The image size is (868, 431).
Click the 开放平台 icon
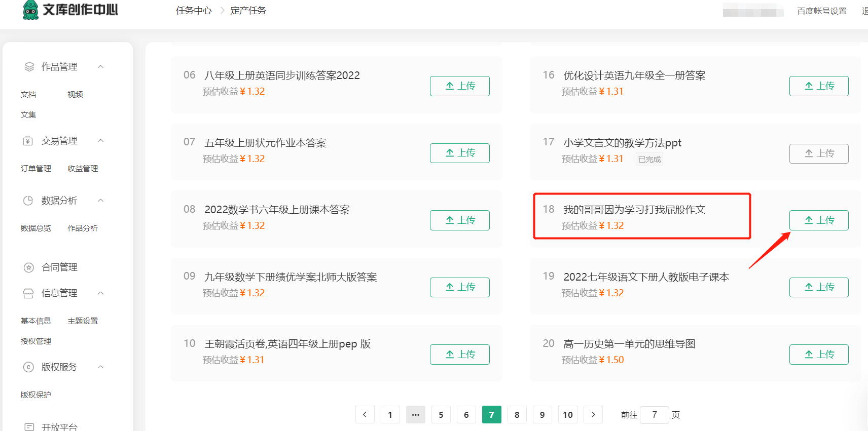[29, 427]
